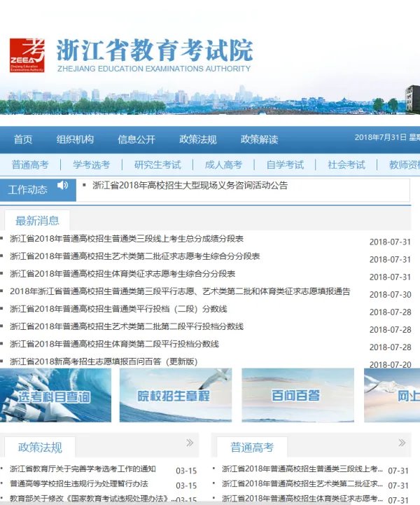This screenshot has width=420, height=505.
Task: Open the 政策解读 menu item
Action: click(260, 139)
